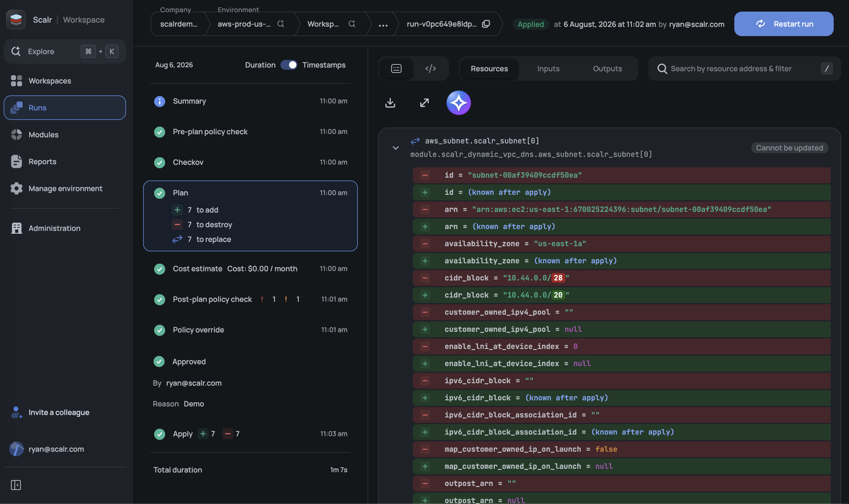Image resolution: width=849 pixels, height=504 pixels.
Task: Open the aws-prod-us environment breadcrumb
Action: (244, 24)
